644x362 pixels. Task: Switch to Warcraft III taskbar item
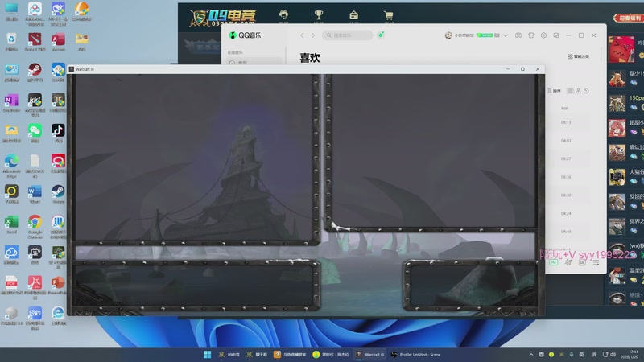pyautogui.click(x=370, y=354)
